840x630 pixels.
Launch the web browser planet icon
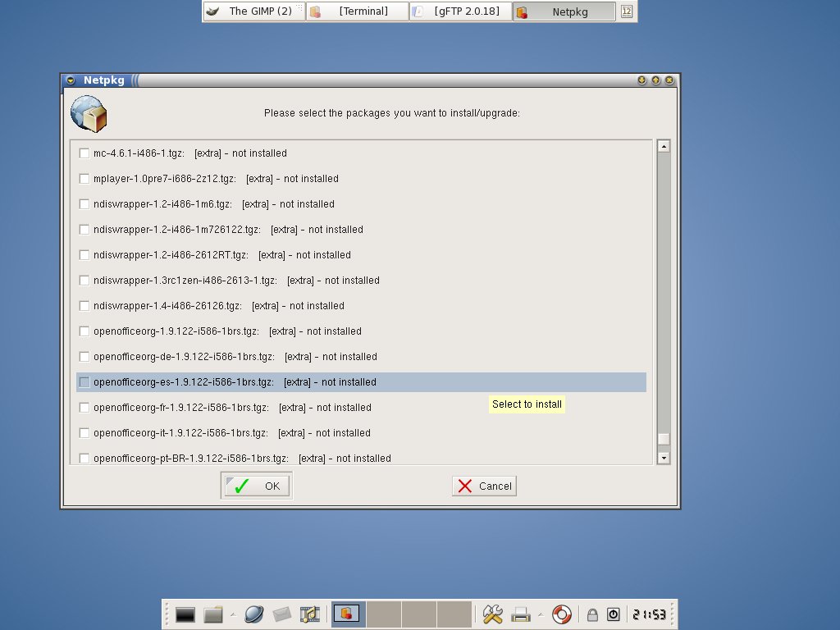[x=254, y=614]
